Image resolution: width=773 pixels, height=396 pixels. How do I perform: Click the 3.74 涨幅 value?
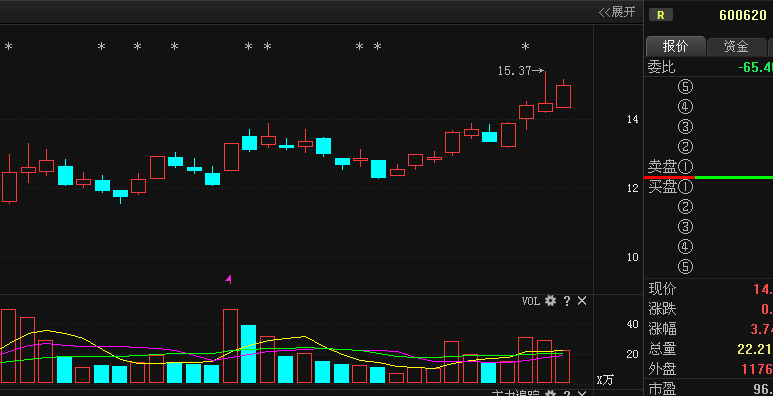[762, 329]
